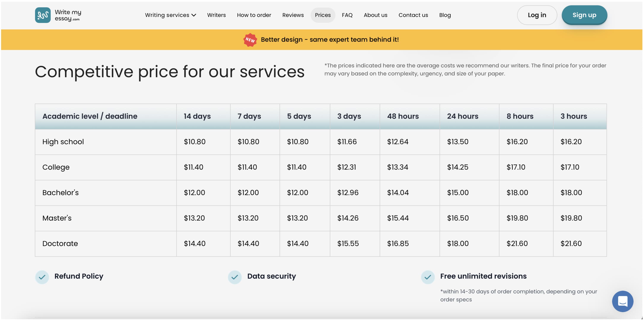Go to the Writers page
This screenshot has width=644, height=321.
[x=216, y=15]
